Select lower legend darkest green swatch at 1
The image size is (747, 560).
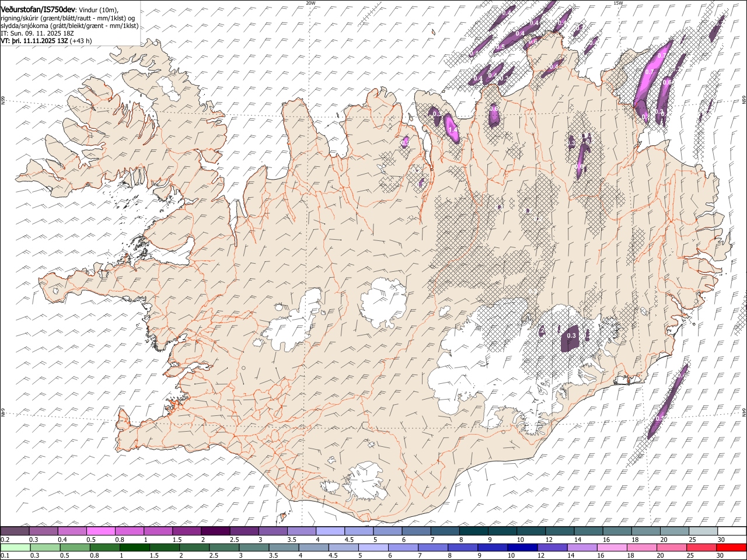tap(135, 547)
